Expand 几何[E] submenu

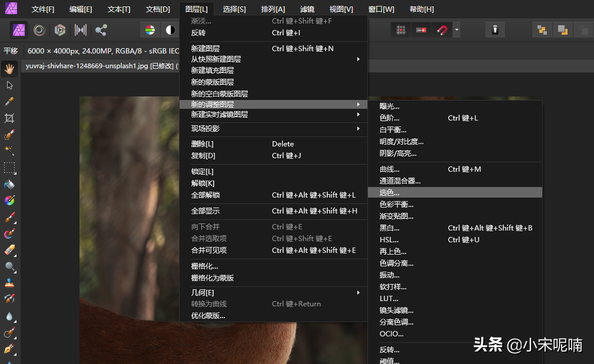[x=273, y=292]
